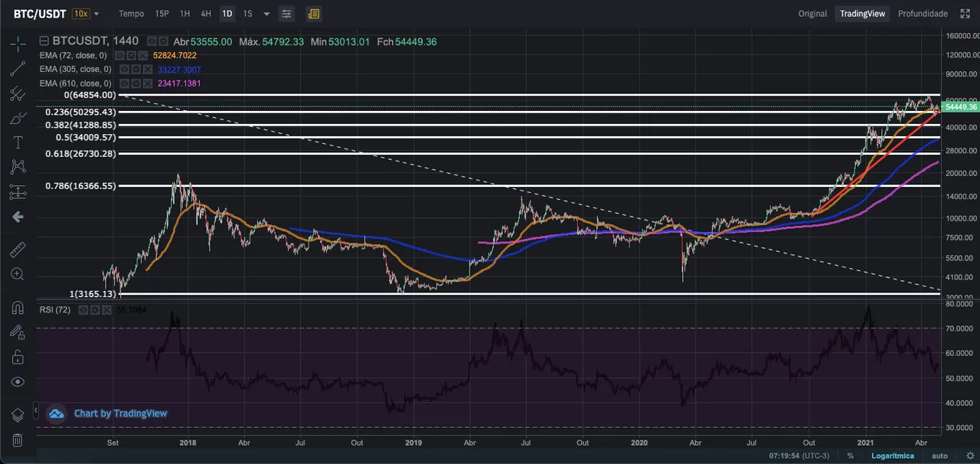
Task: Toggle Logarítmica scale mode
Action: pos(892,456)
